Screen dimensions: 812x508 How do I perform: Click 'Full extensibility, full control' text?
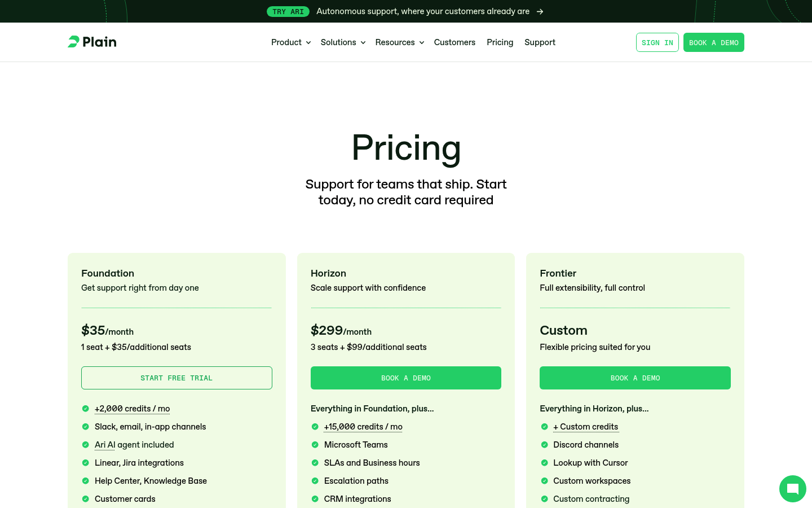point(592,288)
